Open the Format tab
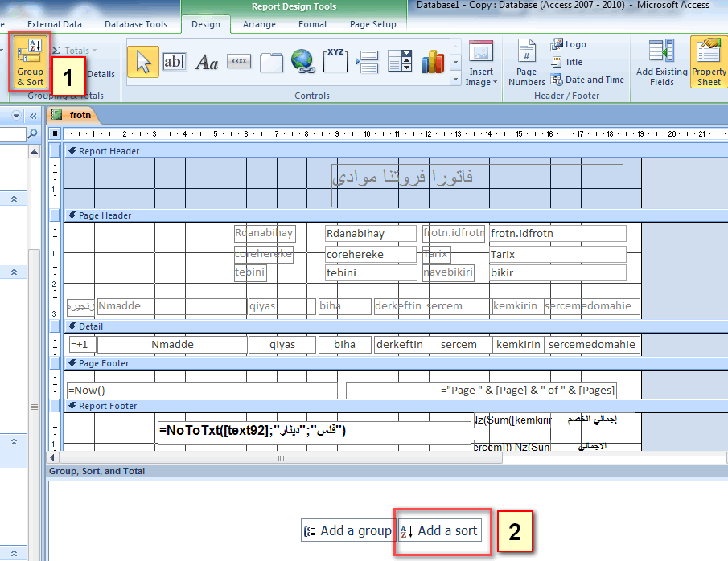 pos(312,24)
